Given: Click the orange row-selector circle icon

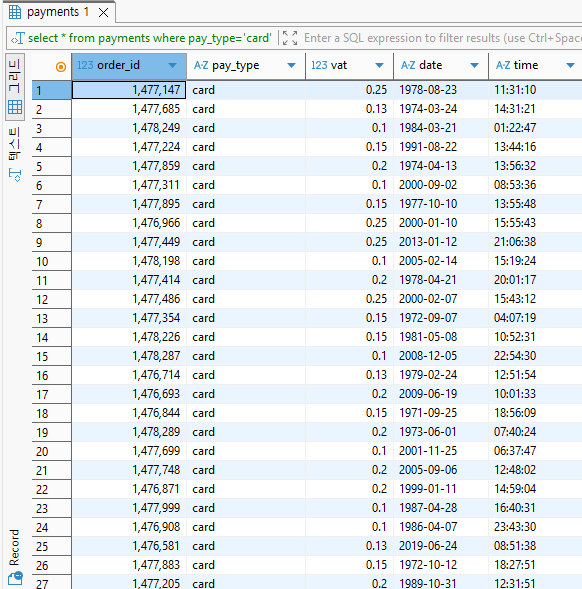Looking at the screenshot, I should point(60,67).
